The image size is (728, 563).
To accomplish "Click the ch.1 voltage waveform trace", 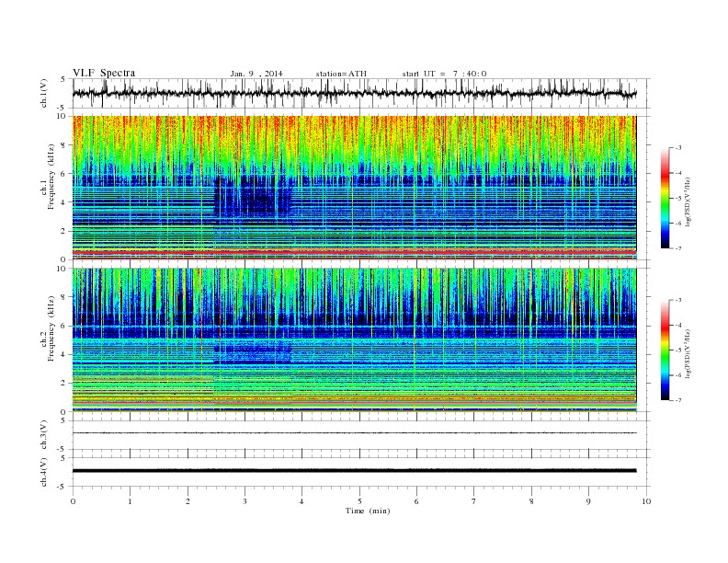I will (x=354, y=93).
